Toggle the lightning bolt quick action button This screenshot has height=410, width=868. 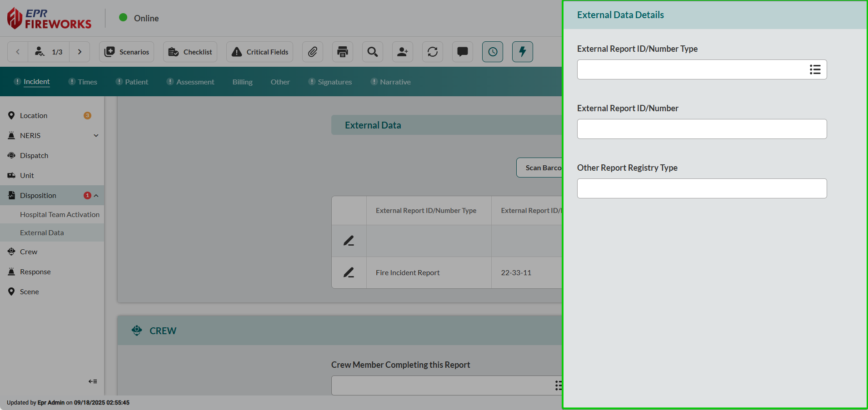point(523,52)
